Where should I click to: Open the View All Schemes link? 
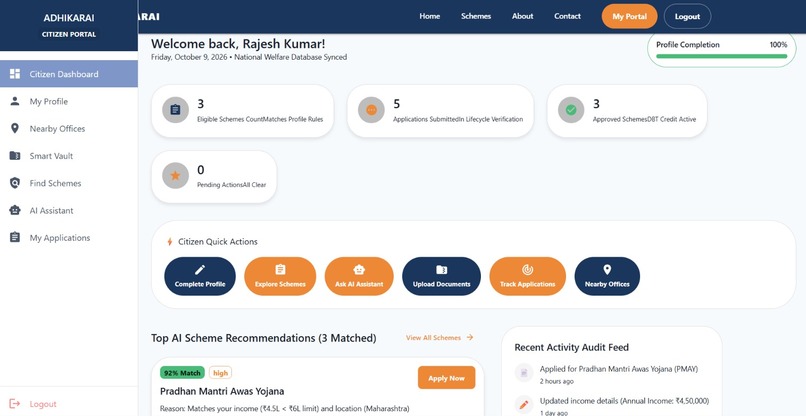coord(439,338)
